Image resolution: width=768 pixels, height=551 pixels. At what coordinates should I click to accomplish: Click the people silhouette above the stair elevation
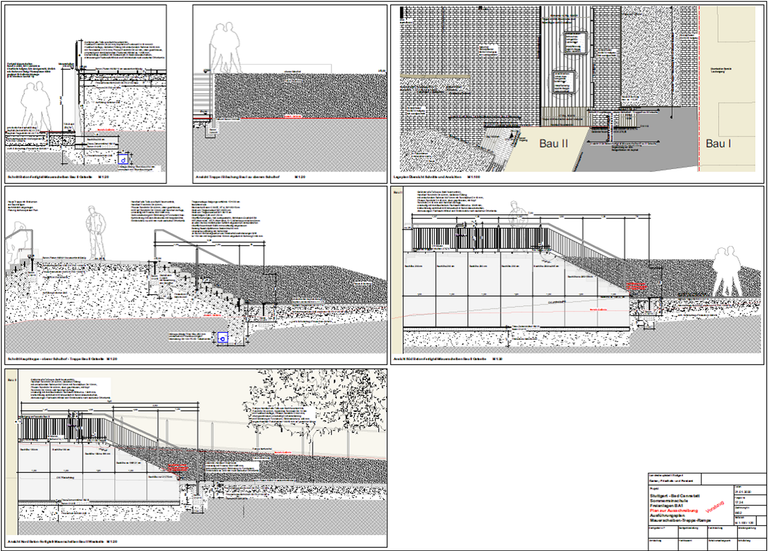click(x=225, y=47)
